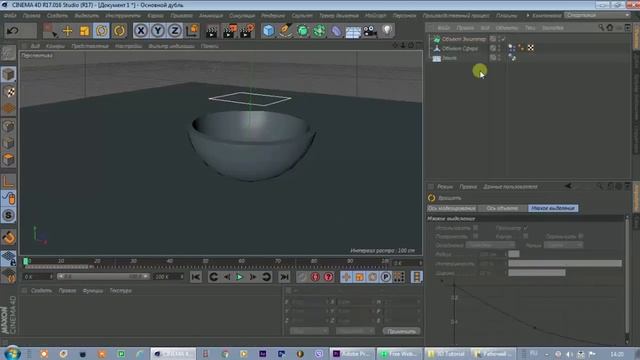Open the Инструменты menu

coord(123,16)
